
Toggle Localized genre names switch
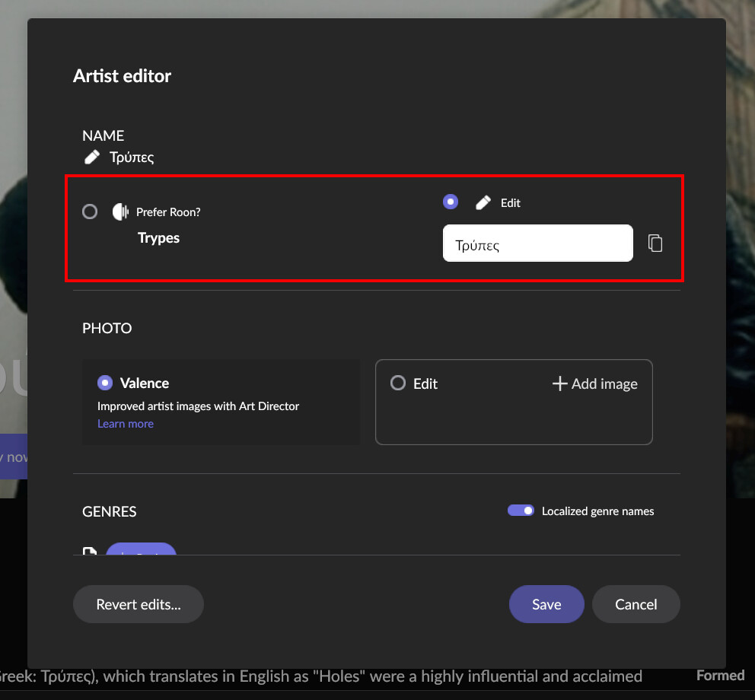pos(521,511)
